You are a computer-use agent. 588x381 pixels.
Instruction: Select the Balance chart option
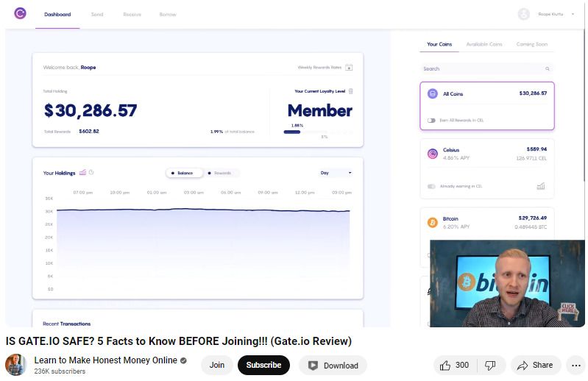click(x=184, y=173)
